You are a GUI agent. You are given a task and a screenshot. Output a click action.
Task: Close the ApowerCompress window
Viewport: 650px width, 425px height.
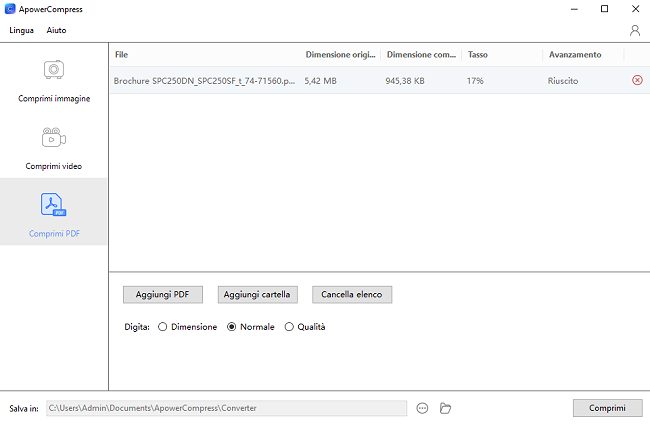[635, 9]
